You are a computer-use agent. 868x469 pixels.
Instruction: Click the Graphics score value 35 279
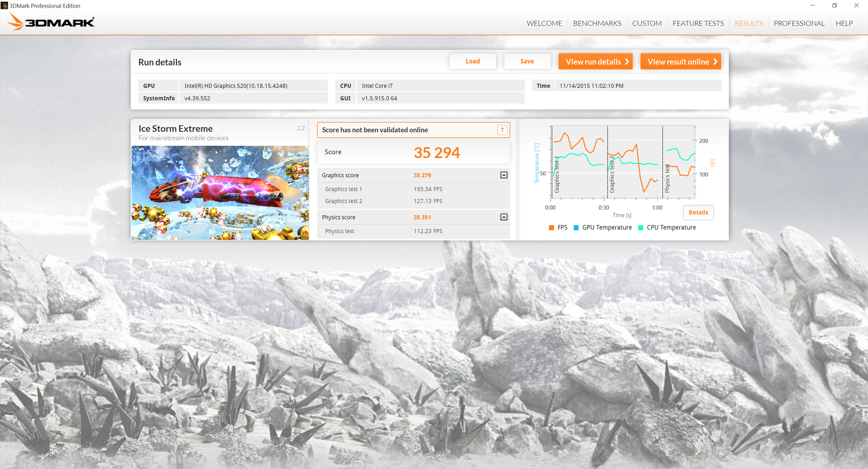[422, 175]
